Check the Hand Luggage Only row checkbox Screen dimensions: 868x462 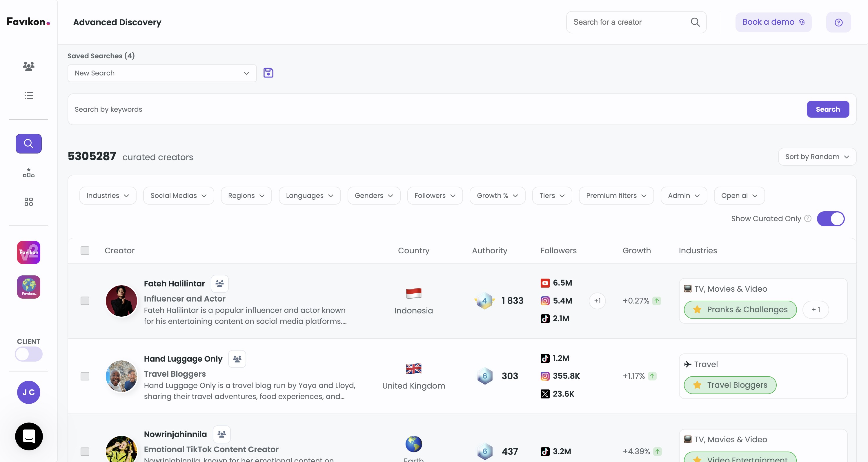85,376
